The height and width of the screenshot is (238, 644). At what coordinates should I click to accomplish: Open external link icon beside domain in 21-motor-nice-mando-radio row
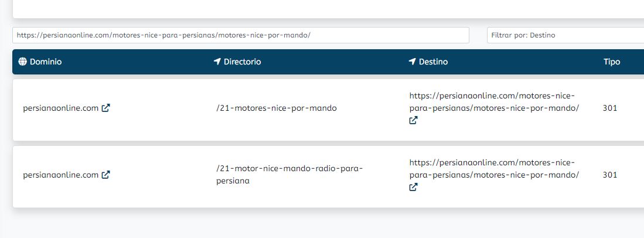tap(106, 175)
